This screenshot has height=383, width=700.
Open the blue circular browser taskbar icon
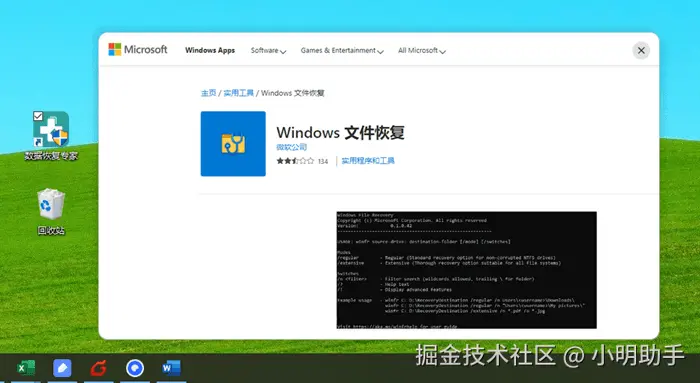pyautogui.click(x=135, y=368)
